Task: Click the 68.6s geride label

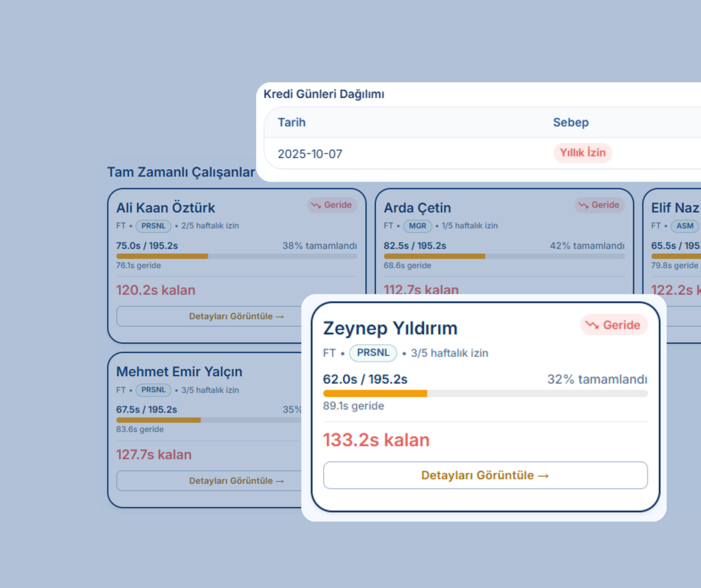Action: (x=408, y=266)
